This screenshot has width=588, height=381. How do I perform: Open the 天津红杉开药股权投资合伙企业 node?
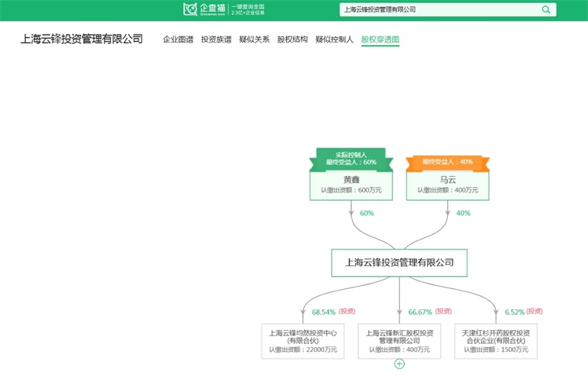click(496, 341)
